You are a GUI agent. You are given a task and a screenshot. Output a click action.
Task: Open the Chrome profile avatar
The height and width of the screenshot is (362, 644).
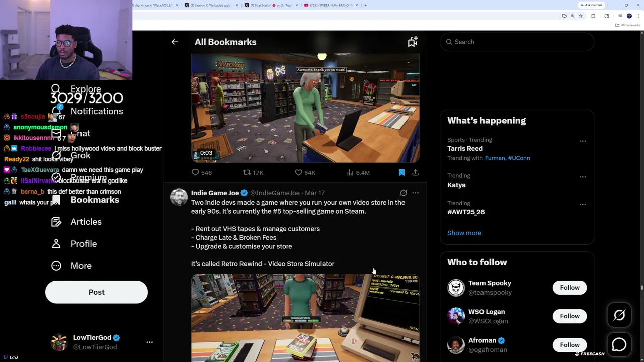click(629, 16)
